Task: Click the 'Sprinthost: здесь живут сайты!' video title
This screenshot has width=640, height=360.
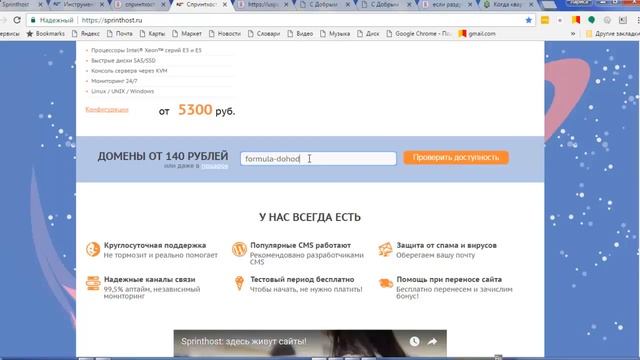Action: (x=244, y=341)
